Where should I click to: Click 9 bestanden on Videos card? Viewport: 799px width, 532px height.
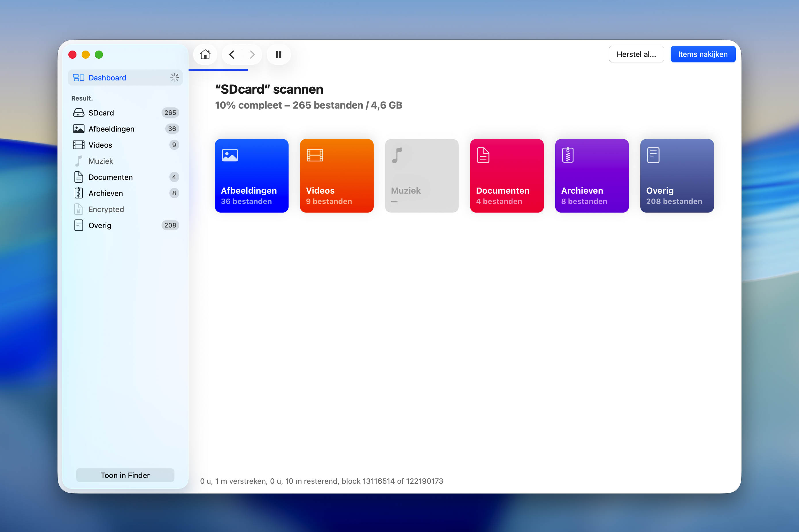pos(329,202)
